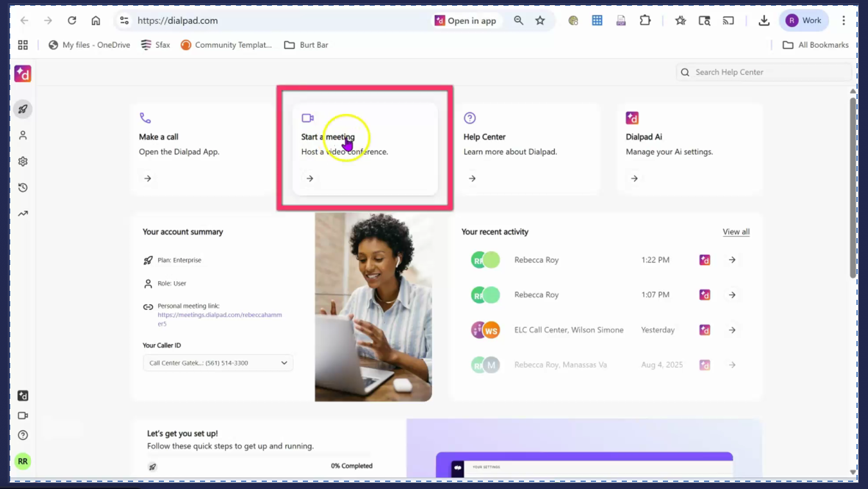Open the person profile sidebar icon

coord(23,136)
